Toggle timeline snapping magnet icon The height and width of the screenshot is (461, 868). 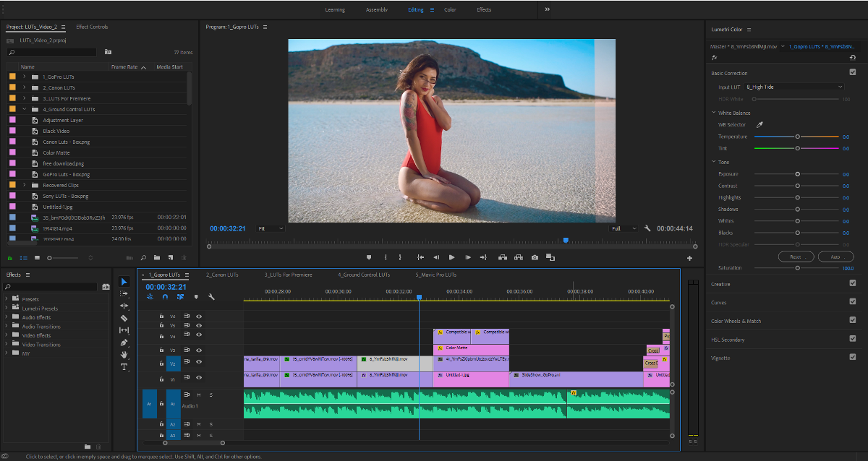point(165,296)
